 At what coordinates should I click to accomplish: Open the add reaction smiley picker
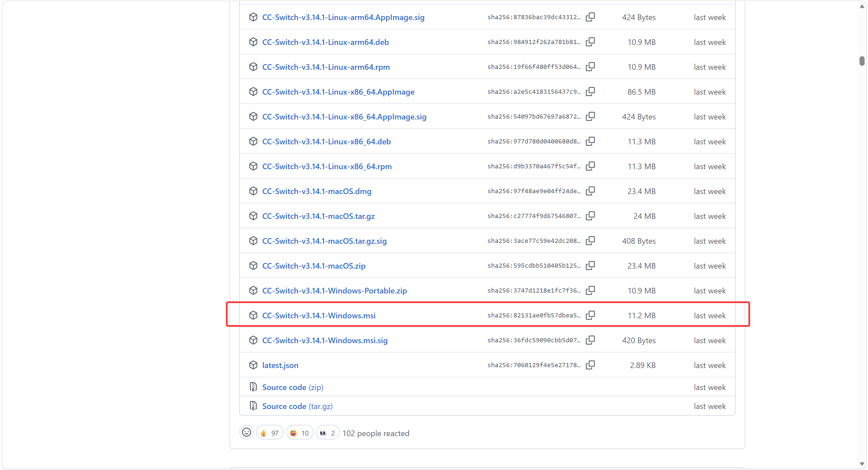pyautogui.click(x=247, y=433)
